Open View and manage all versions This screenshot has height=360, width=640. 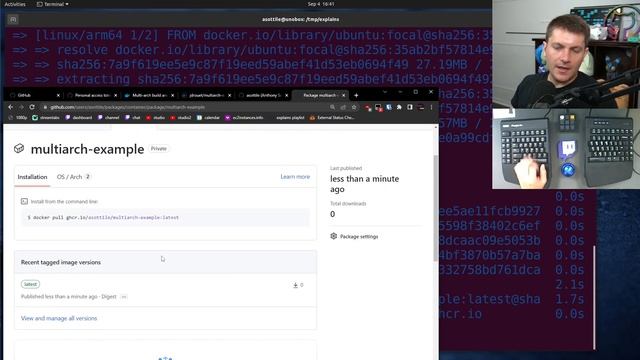[x=59, y=318]
